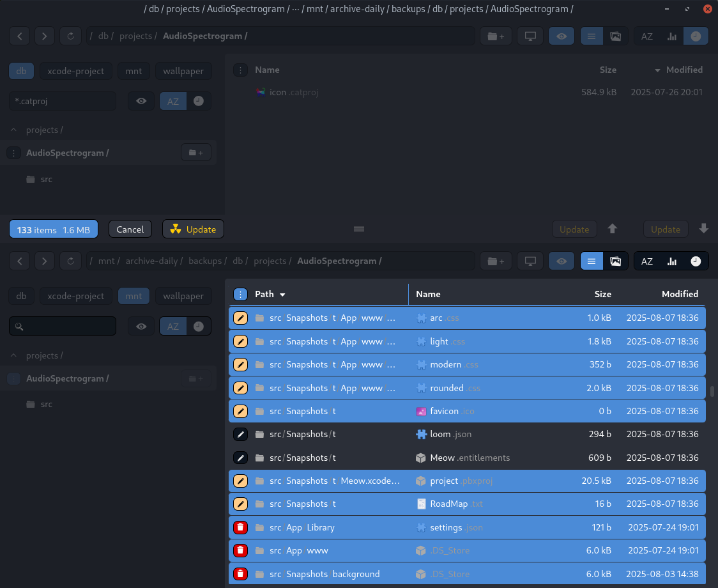Toggle the clock sort button beside the lower sidebar search box

tap(199, 327)
